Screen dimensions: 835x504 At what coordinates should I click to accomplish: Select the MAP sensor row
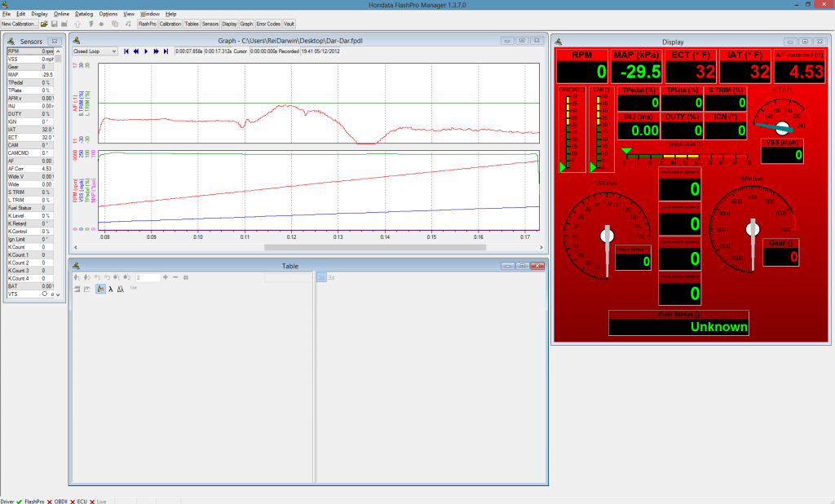[31, 74]
